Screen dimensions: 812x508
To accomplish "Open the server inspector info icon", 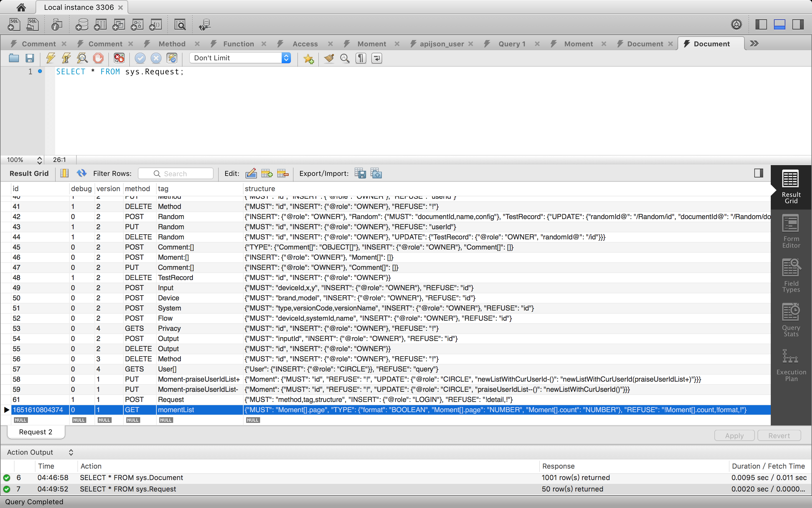I will 57,24.
